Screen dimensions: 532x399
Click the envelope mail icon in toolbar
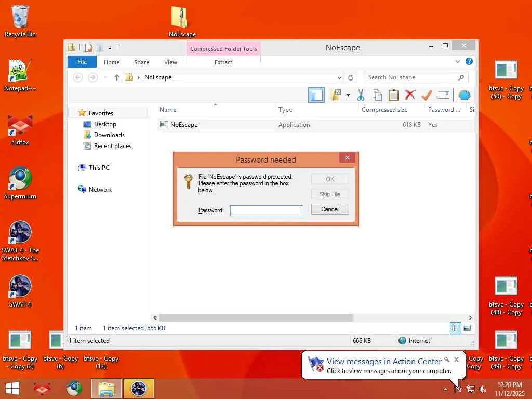444,96
